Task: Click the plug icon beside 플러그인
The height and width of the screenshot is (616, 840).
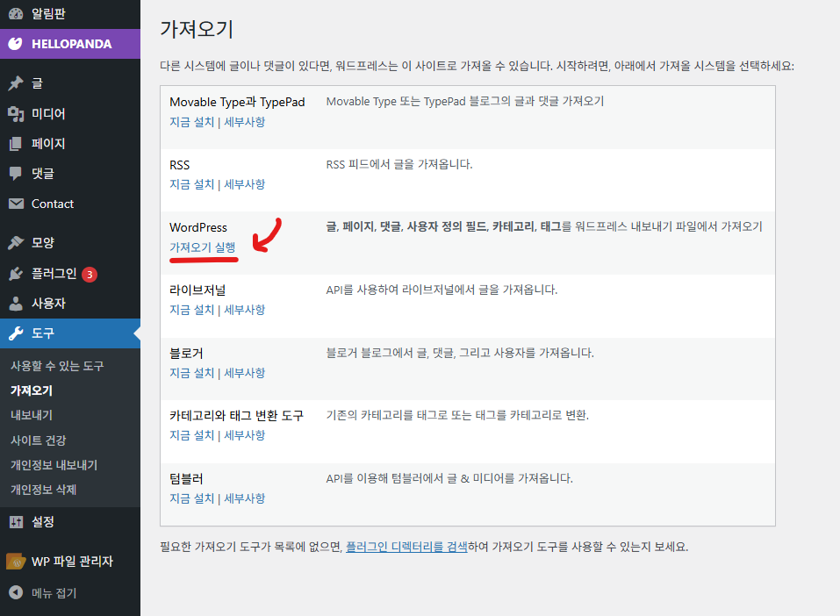Action: 16,274
